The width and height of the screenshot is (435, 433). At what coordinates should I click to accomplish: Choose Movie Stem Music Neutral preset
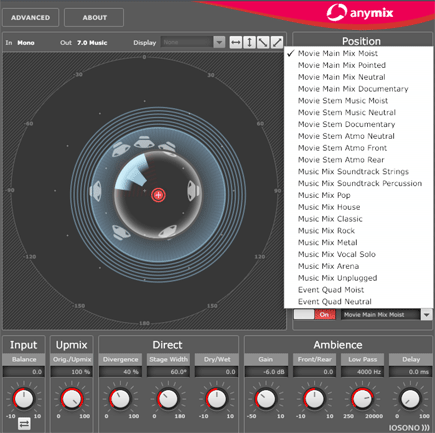359,112
